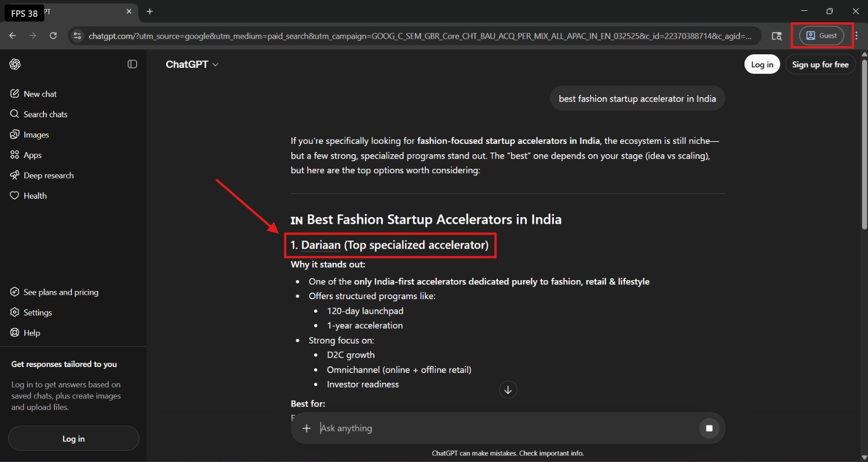Open the attachment plus menu in composer
The image size is (868, 462).
click(x=307, y=428)
